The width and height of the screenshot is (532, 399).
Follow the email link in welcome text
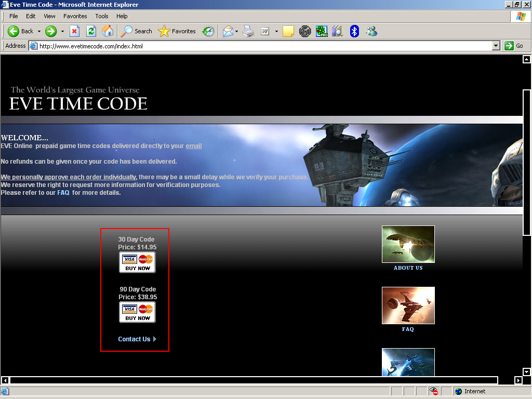pos(194,146)
